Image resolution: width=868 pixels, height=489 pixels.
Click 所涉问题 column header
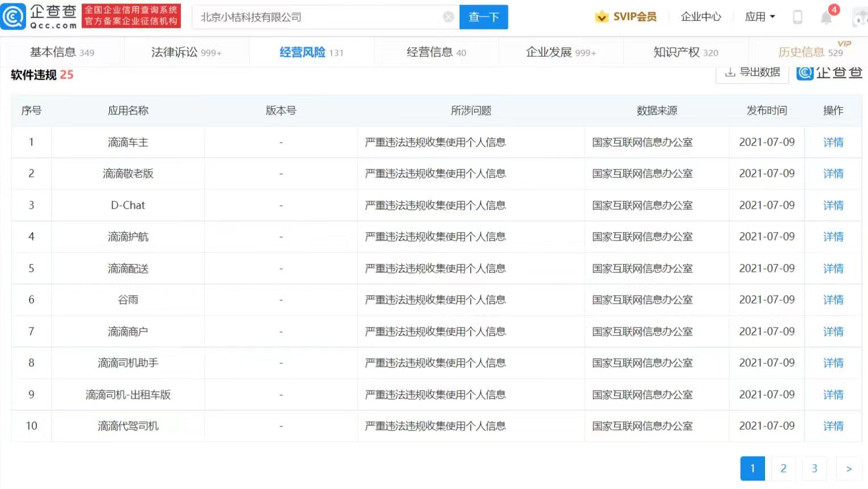pyautogui.click(x=471, y=110)
